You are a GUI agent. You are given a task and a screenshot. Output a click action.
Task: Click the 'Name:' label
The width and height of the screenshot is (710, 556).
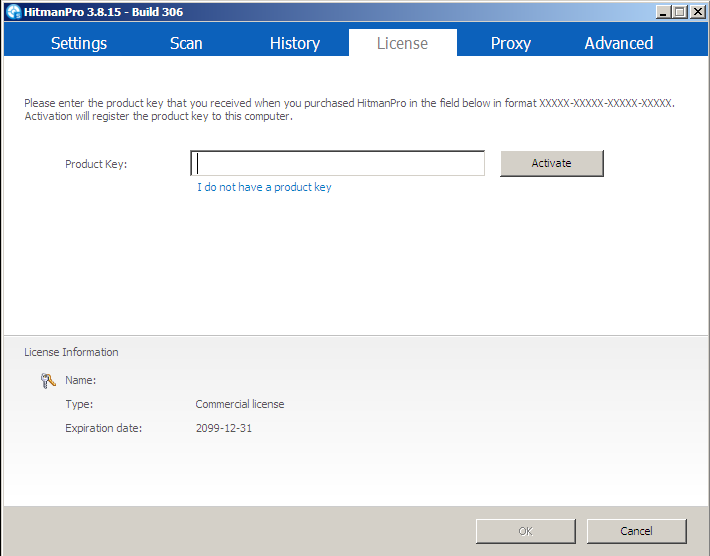click(x=81, y=380)
